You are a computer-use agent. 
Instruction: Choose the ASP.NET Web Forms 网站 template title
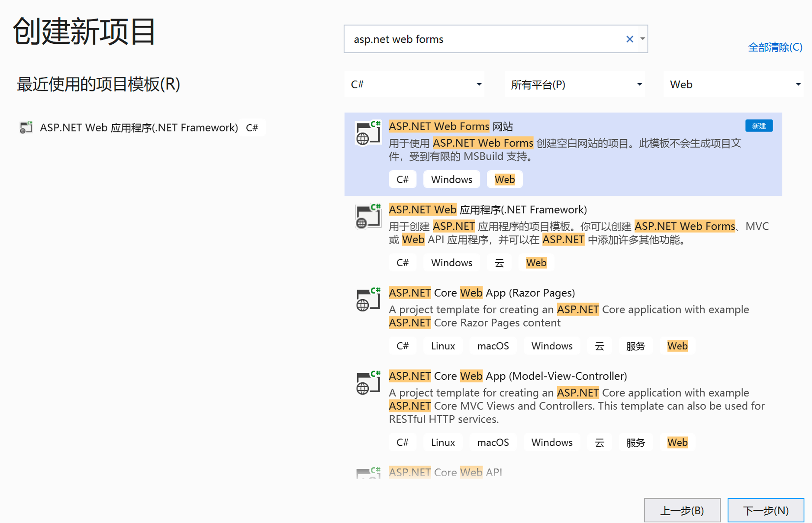[451, 126]
